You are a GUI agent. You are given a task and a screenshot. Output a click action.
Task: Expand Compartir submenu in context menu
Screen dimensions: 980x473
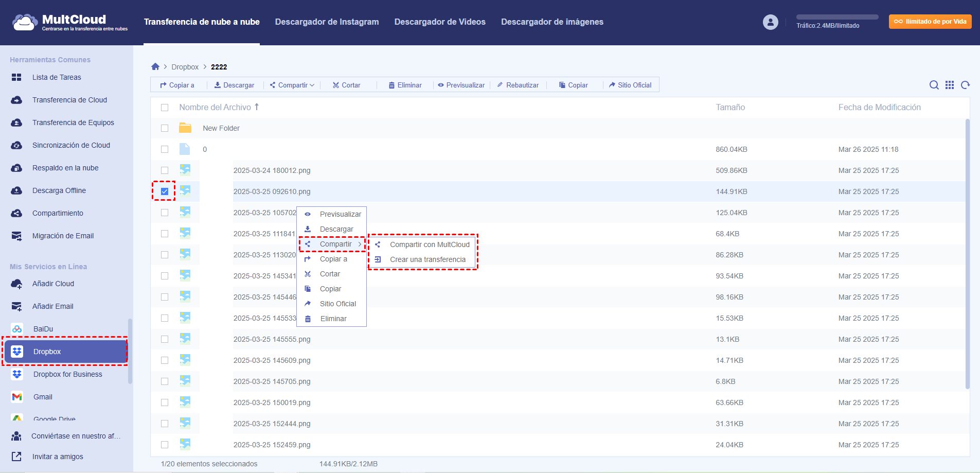tap(335, 244)
